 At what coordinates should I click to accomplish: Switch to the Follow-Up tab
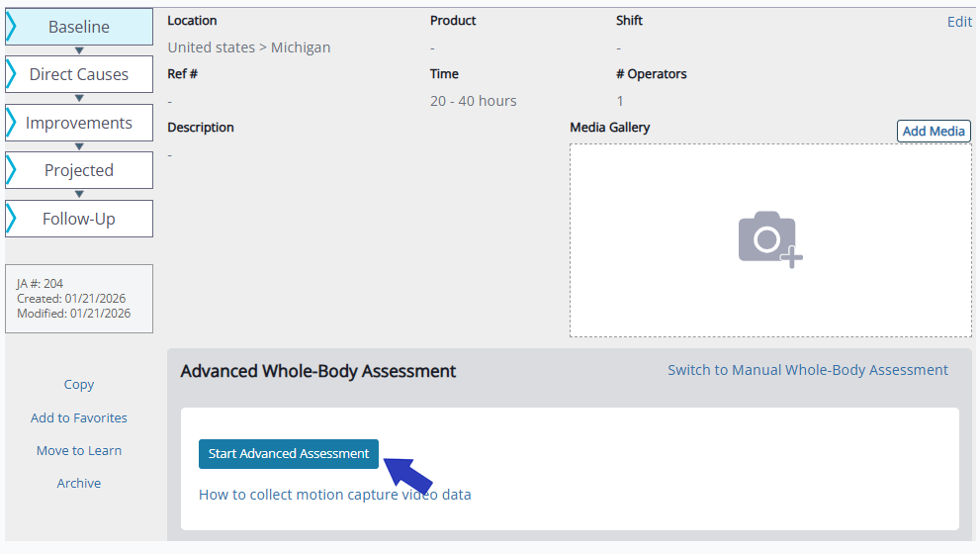click(79, 219)
